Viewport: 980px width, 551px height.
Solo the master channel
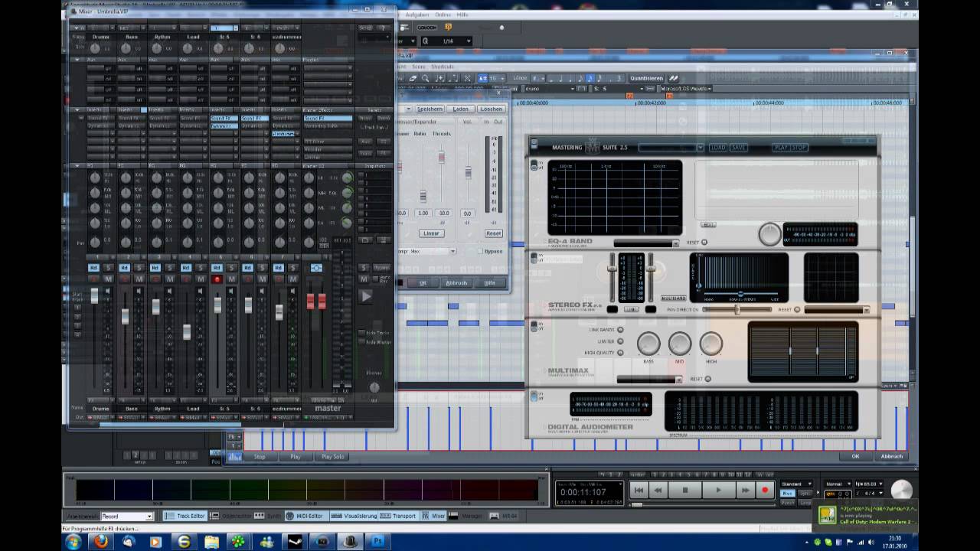[x=364, y=268]
